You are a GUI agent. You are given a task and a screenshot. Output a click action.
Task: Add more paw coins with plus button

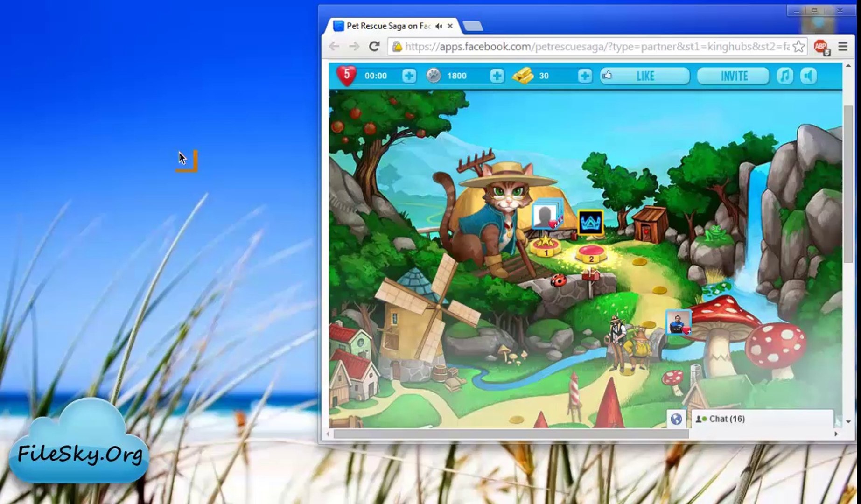tap(497, 76)
